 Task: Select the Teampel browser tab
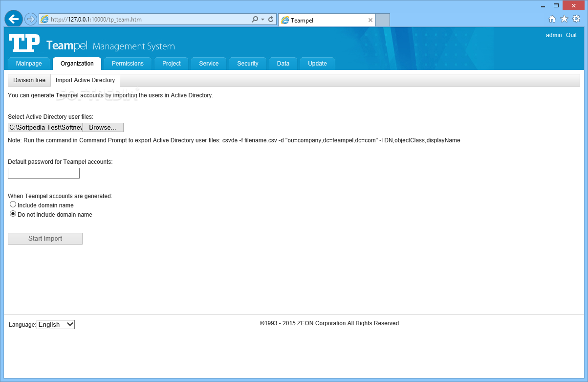coord(327,20)
